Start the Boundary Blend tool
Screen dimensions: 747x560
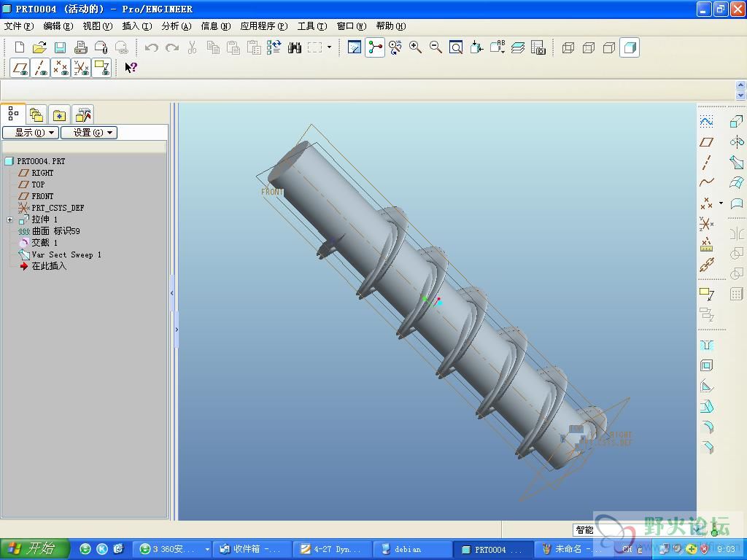[x=737, y=182]
